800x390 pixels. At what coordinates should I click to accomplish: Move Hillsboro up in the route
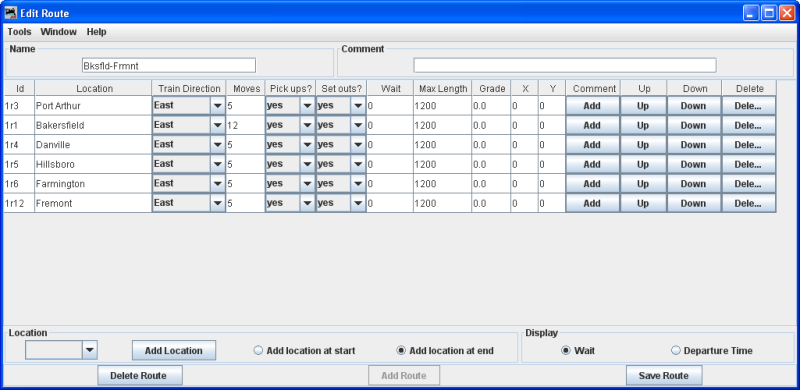643,164
